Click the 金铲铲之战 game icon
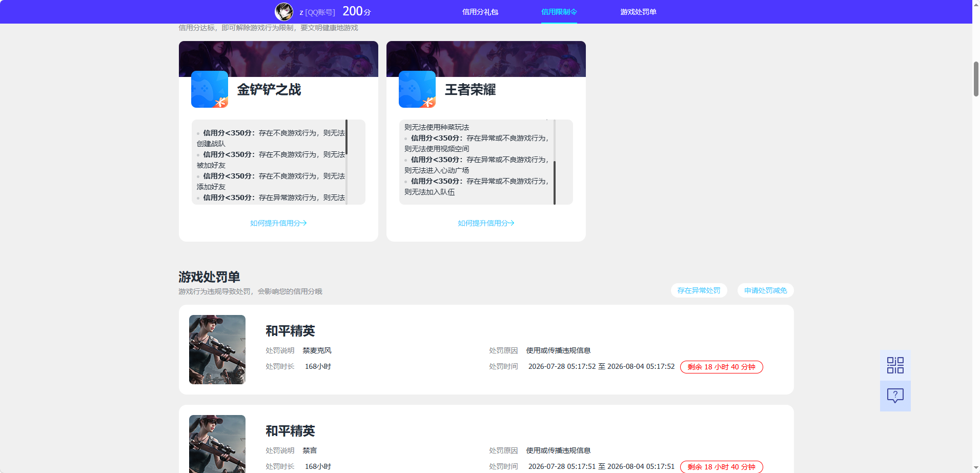This screenshot has height=473, width=980. pyautogui.click(x=210, y=89)
